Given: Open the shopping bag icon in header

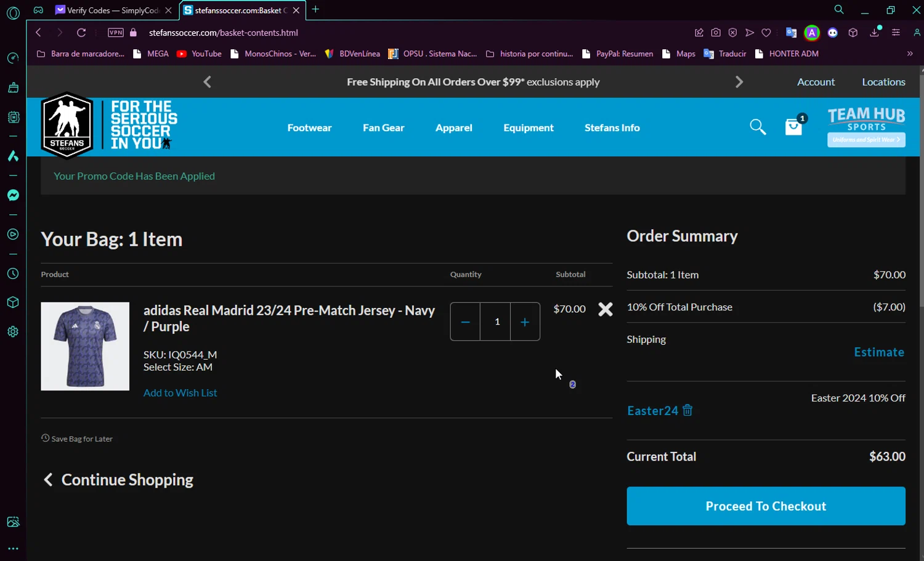Looking at the screenshot, I should [794, 127].
